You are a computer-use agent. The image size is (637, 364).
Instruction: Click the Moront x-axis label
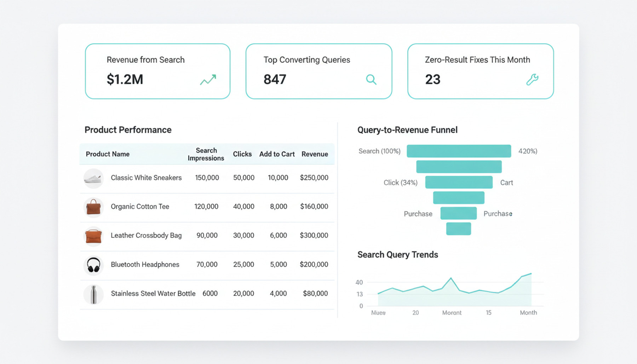(452, 313)
